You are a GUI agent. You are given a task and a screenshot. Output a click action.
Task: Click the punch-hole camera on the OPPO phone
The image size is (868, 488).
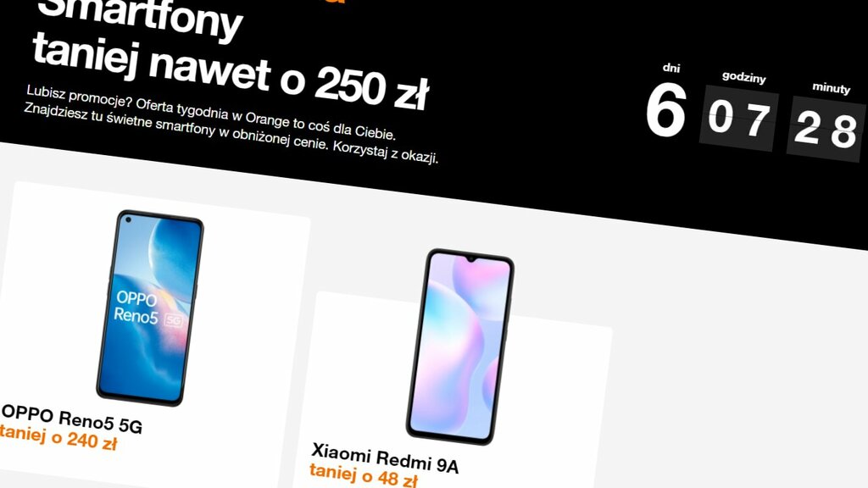click(129, 219)
